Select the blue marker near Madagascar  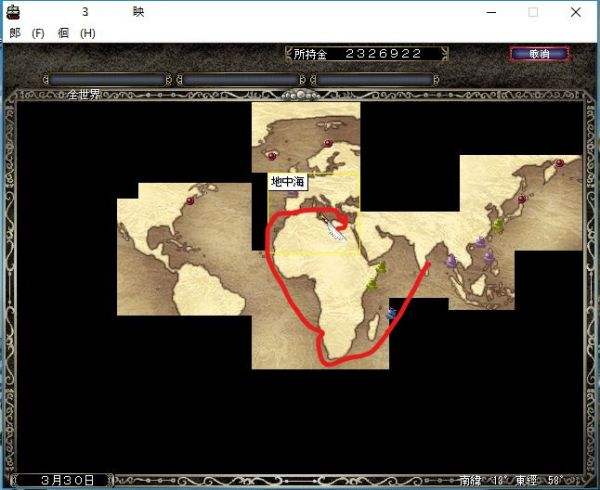[x=392, y=313]
